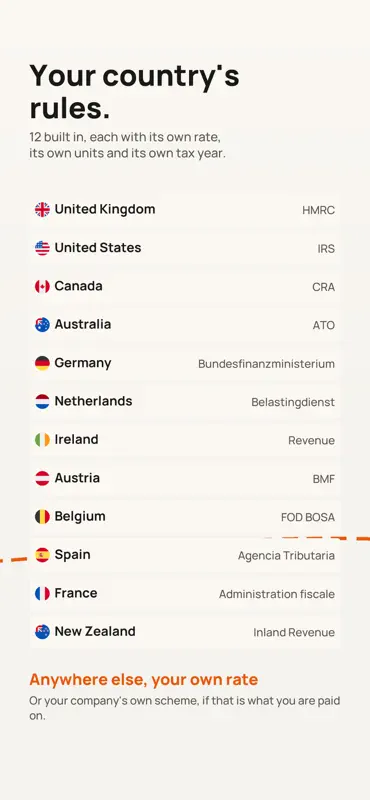Screen dimensions: 370x800
Task: Choose the Spain country name
Action: [x=72, y=555]
